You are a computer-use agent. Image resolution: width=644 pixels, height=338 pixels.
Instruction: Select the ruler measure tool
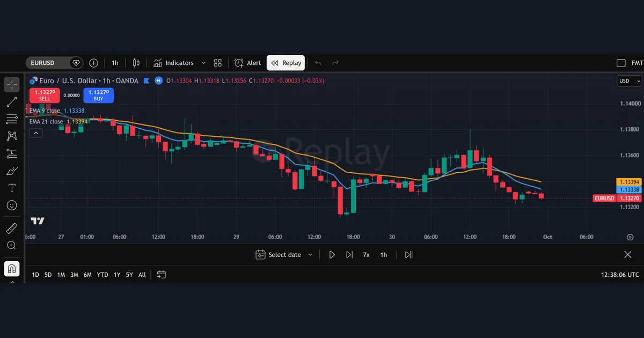[12, 229]
